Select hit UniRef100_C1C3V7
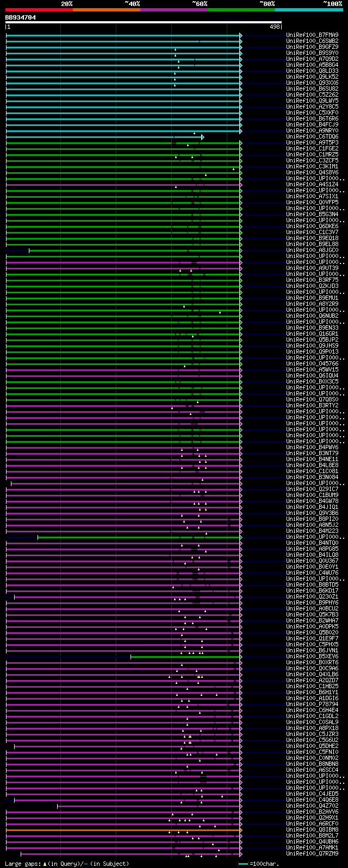The width and height of the screenshot is (348, 868). click(312, 232)
